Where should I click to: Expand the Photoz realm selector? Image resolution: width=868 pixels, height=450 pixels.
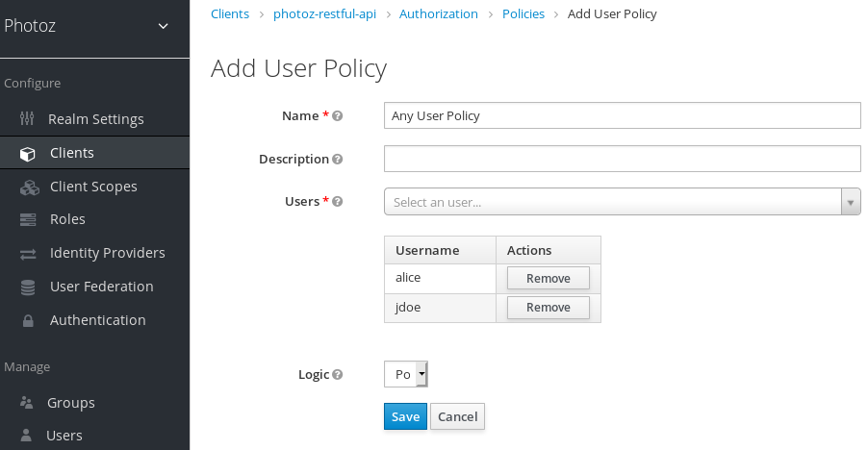click(162, 26)
